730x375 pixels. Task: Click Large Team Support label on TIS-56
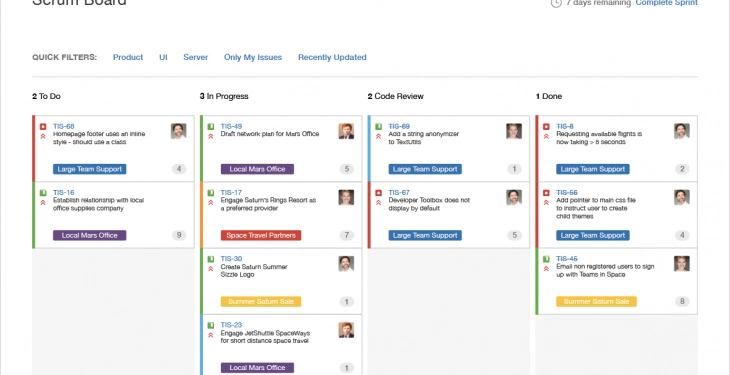point(593,235)
